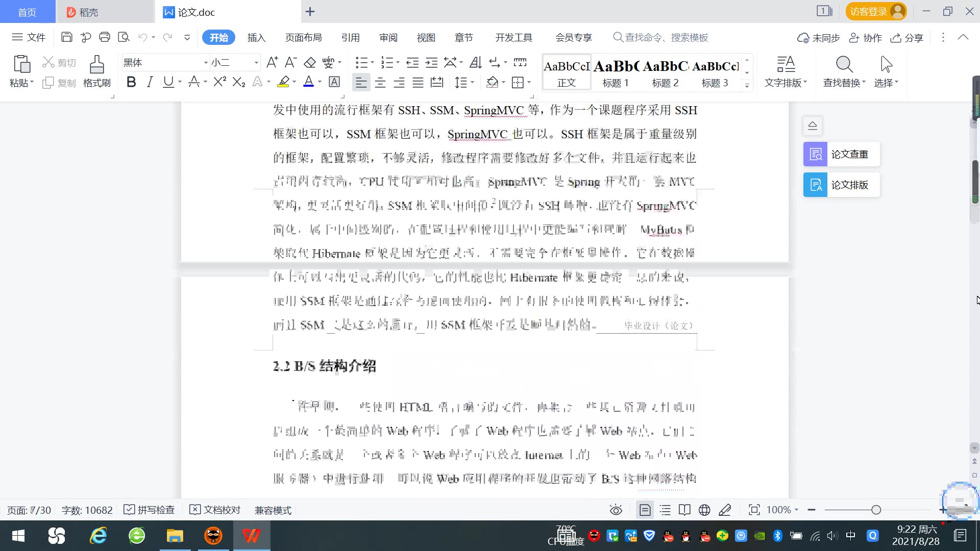This screenshot has height=551, width=980.
Task: Increase paragraph indent
Action: click(x=432, y=62)
